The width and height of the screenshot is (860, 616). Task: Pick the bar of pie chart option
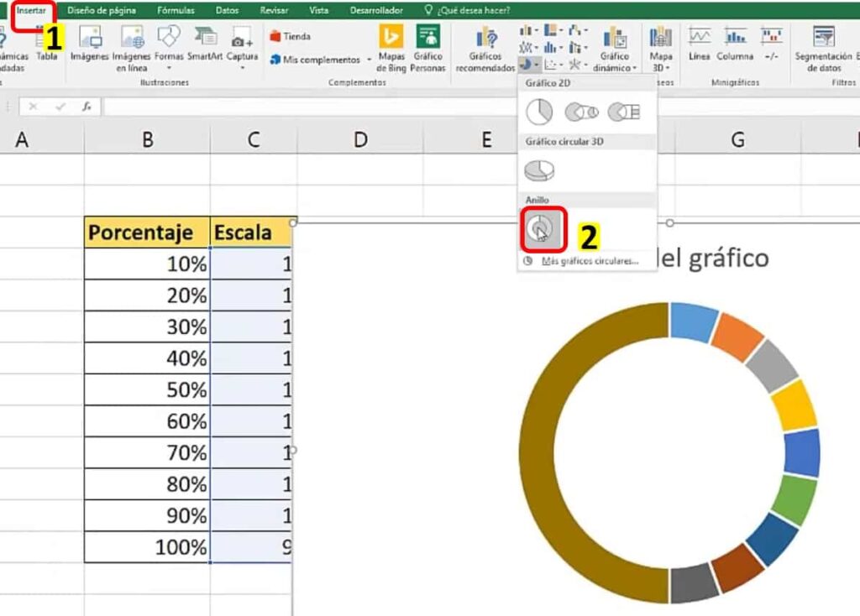point(624,112)
